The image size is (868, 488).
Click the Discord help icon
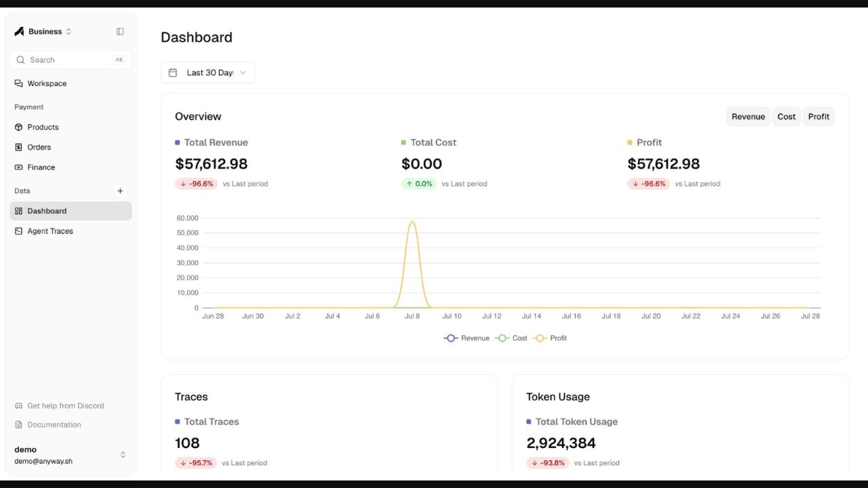[x=18, y=406]
